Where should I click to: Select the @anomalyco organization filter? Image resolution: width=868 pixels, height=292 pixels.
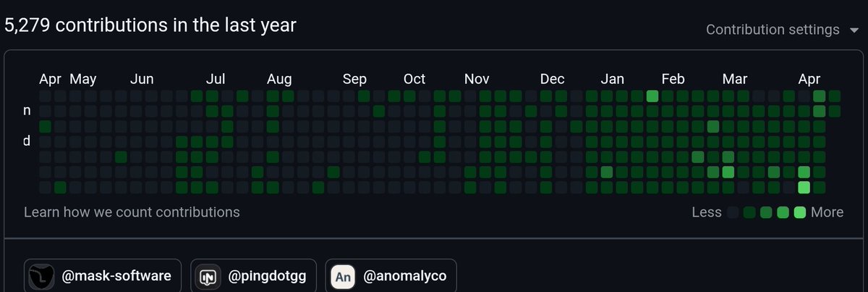pyautogui.click(x=391, y=276)
